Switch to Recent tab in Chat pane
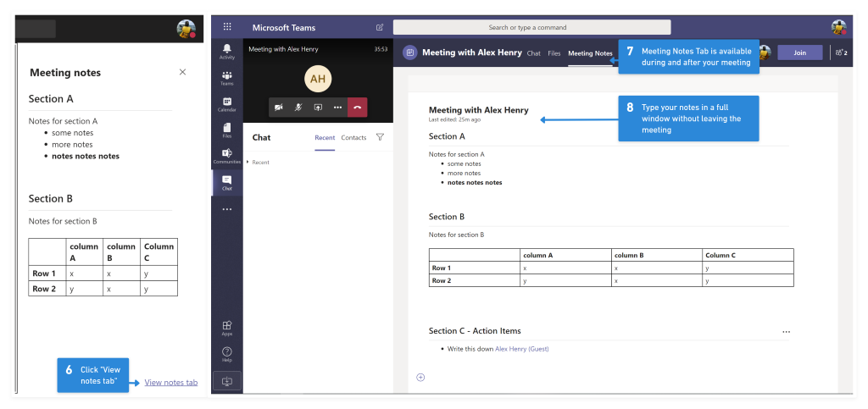Image resolution: width=868 pixels, height=409 pixels. [325, 138]
